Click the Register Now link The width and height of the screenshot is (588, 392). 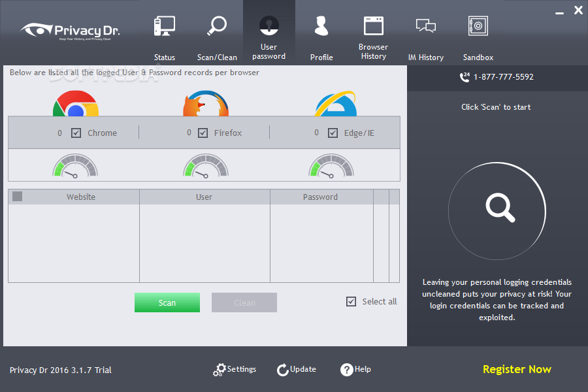pos(517,370)
